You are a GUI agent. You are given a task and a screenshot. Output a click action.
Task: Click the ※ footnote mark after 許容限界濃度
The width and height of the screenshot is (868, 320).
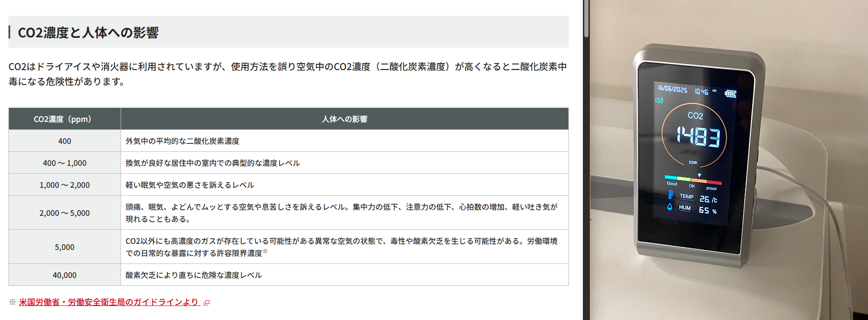[x=265, y=251]
